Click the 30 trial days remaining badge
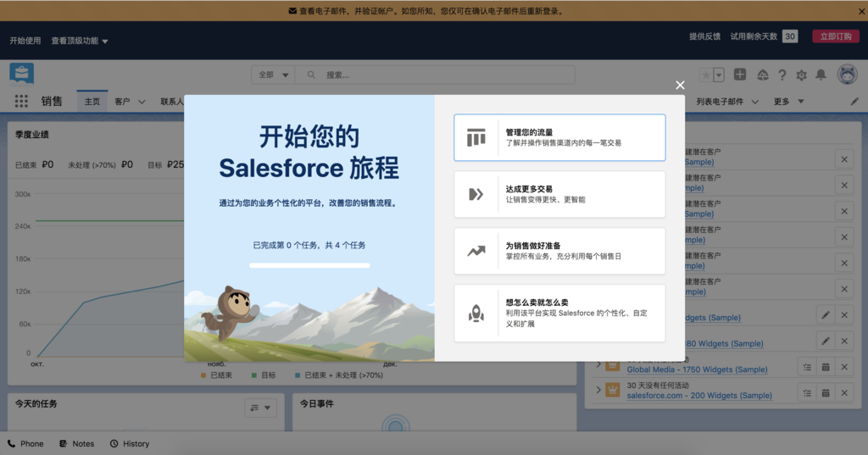The width and height of the screenshot is (868, 455). pos(790,36)
